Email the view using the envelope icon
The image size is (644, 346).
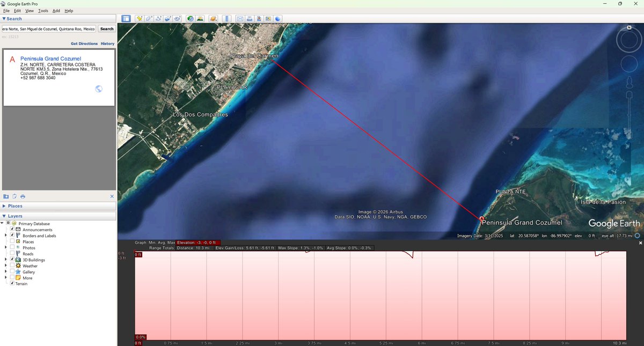240,18
